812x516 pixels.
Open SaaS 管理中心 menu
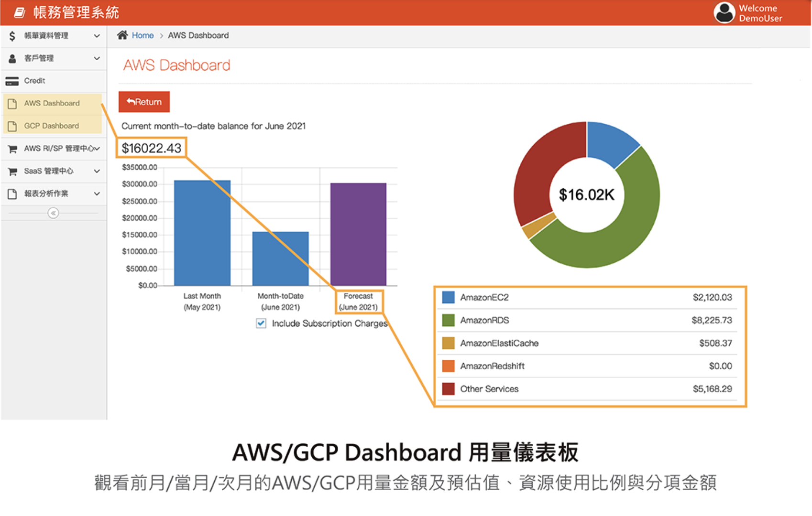click(54, 171)
